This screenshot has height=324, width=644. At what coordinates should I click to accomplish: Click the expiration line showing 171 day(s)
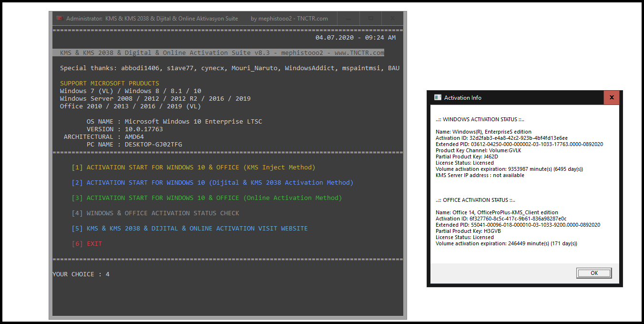tap(506, 243)
